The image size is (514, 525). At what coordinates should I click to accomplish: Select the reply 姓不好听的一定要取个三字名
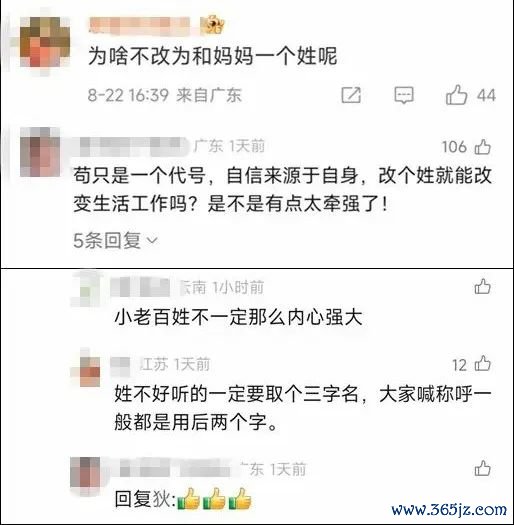(303, 408)
